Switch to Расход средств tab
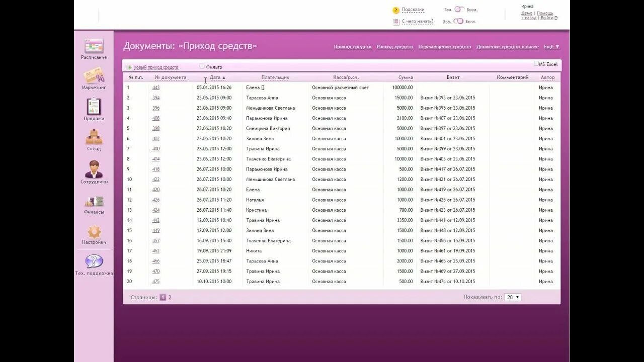This screenshot has height=362, width=644. click(395, 46)
